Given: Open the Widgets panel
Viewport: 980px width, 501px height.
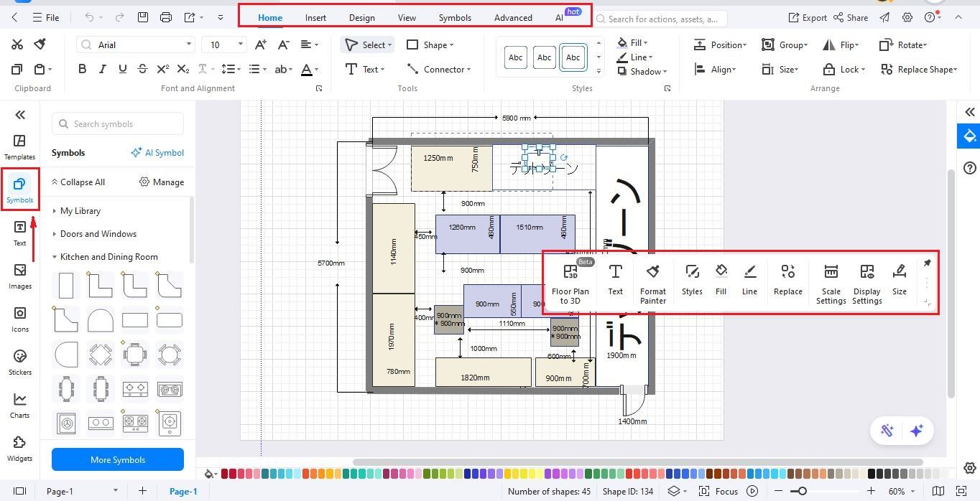Looking at the screenshot, I should (19, 446).
